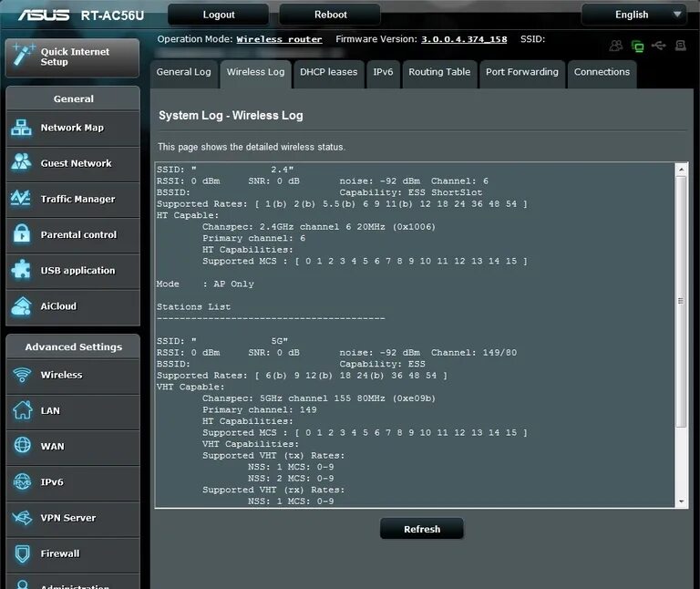The image size is (700, 589).
Task: Click the wireless log text area
Action: pos(416,335)
